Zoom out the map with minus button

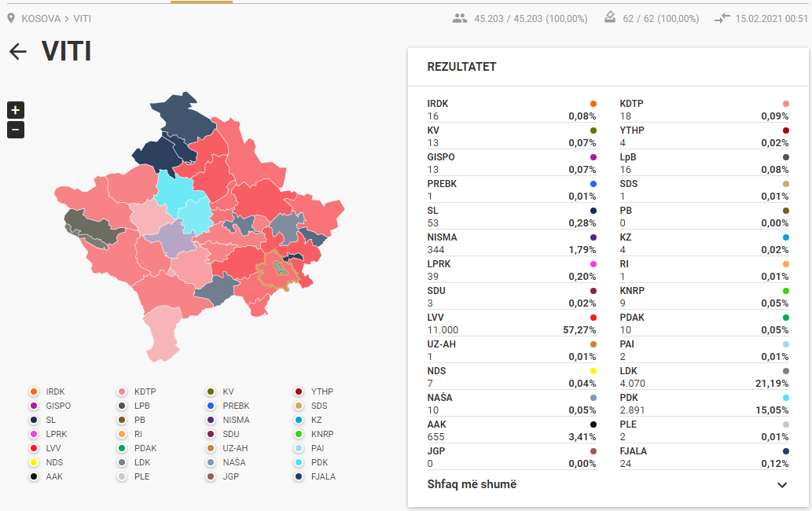[x=16, y=130]
